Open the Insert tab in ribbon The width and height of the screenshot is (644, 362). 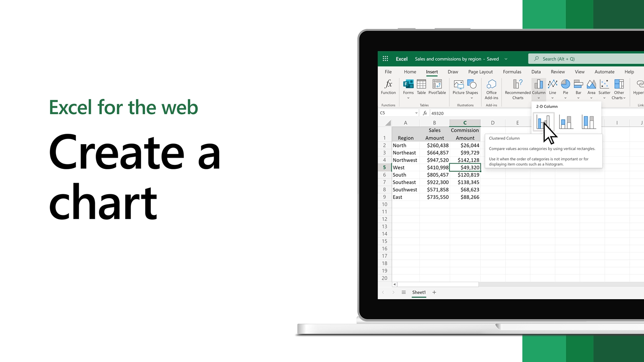pyautogui.click(x=432, y=72)
